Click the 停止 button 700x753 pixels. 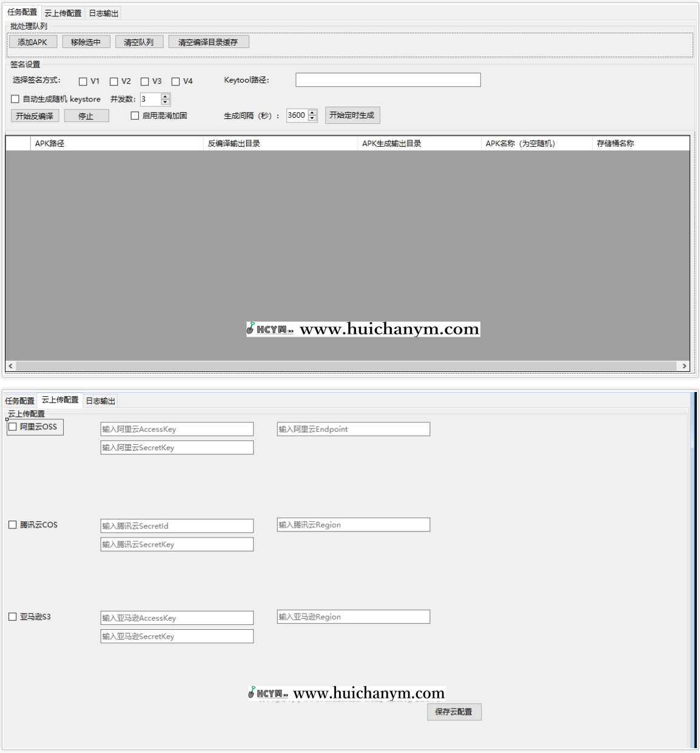[86, 116]
